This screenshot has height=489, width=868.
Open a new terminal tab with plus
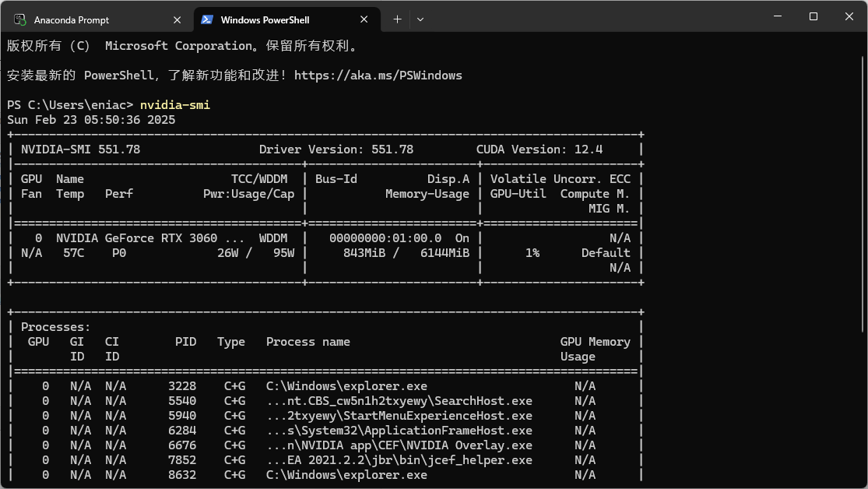[397, 19]
